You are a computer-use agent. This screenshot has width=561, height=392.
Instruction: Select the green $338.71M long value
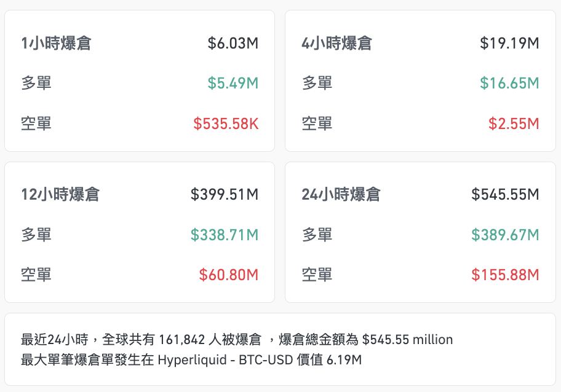(x=225, y=235)
